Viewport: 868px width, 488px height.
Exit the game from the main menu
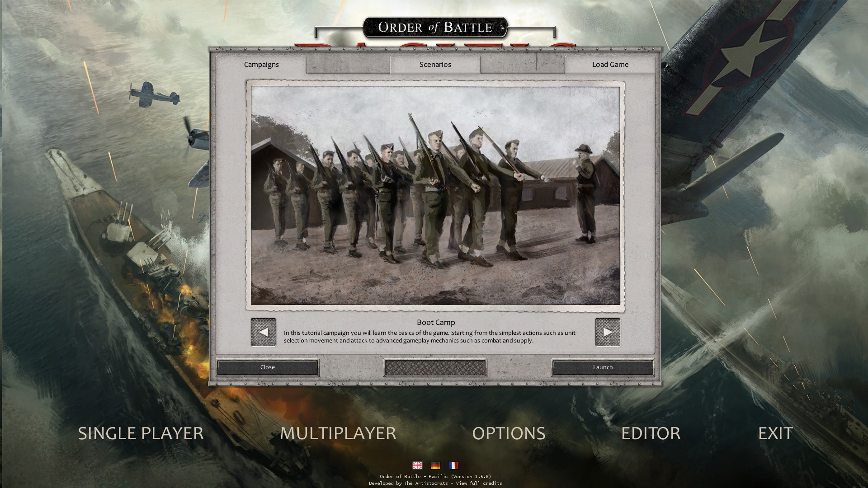[775, 433]
